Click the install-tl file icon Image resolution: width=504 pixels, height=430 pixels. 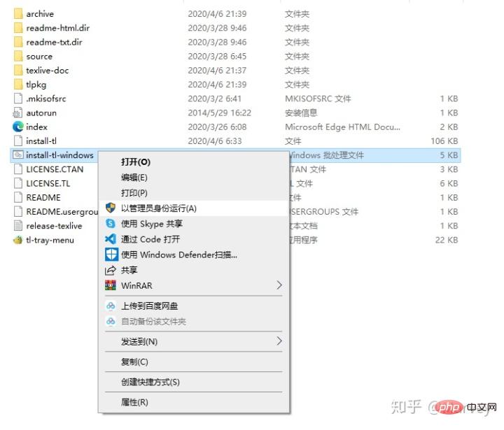(18, 141)
